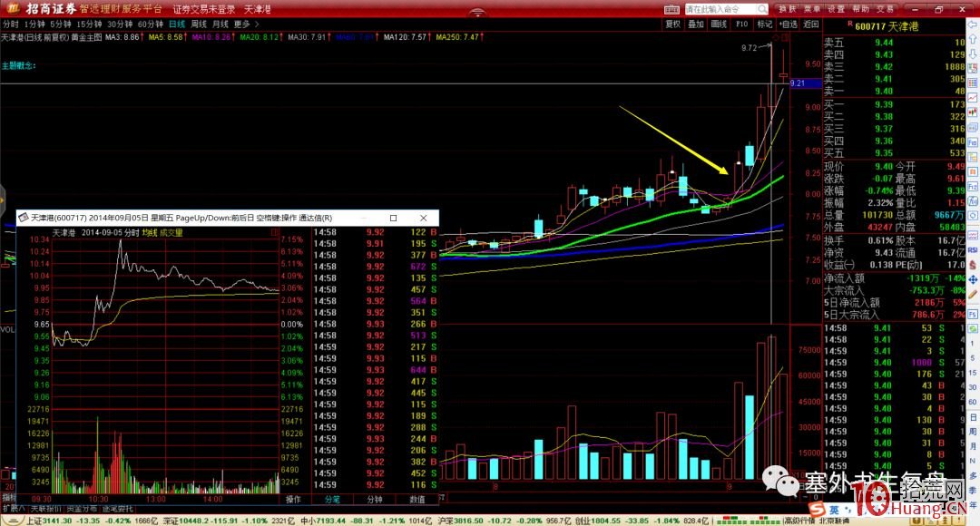The height and width of the screenshot is (526, 980).
Task: Open the on-screen keyboard icon beside command box
Action: point(671,9)
